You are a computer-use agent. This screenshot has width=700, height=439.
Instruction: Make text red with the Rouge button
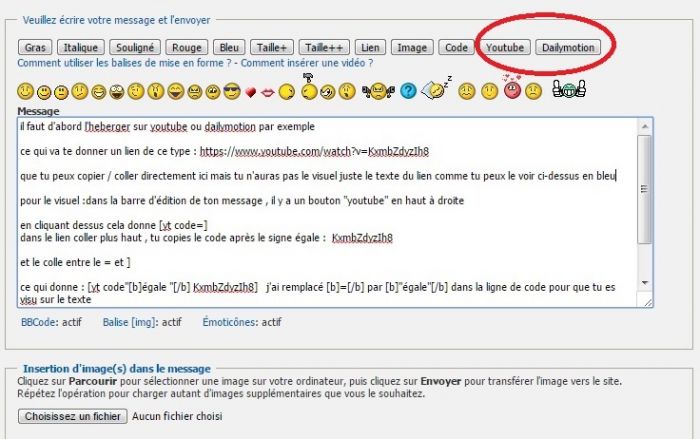(x=187, y=47)
